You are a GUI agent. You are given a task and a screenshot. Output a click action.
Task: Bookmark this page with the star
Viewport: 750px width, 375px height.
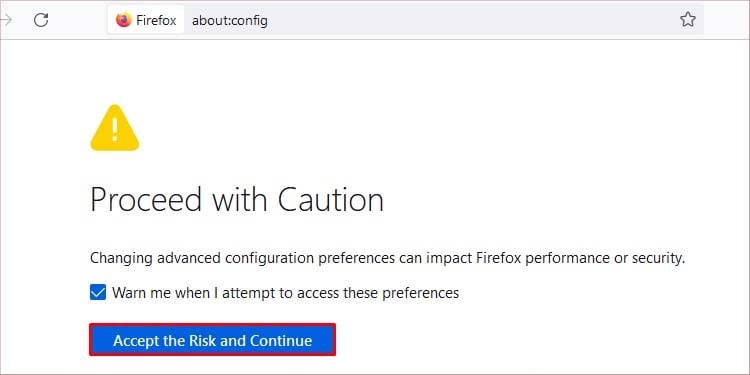click(688, 20)
